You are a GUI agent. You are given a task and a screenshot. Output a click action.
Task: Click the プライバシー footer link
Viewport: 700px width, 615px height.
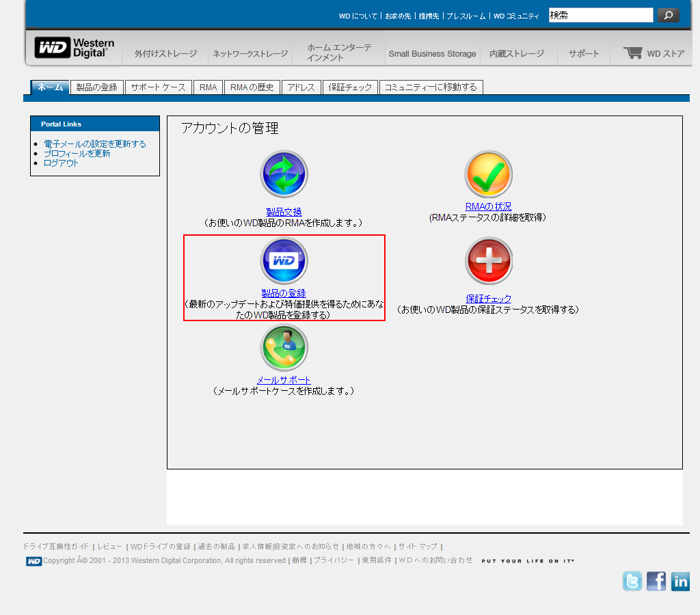tap(334, 560)
